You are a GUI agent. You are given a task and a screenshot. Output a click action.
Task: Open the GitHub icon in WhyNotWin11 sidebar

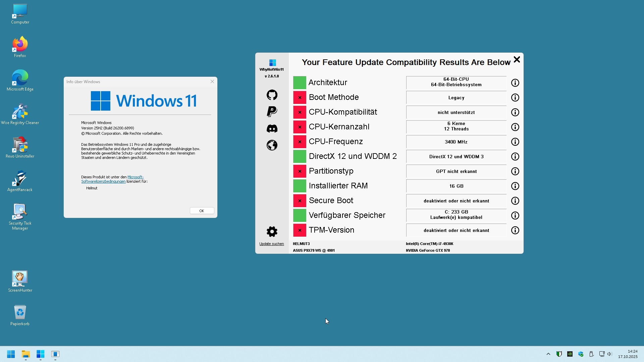(x=272, y=95)
